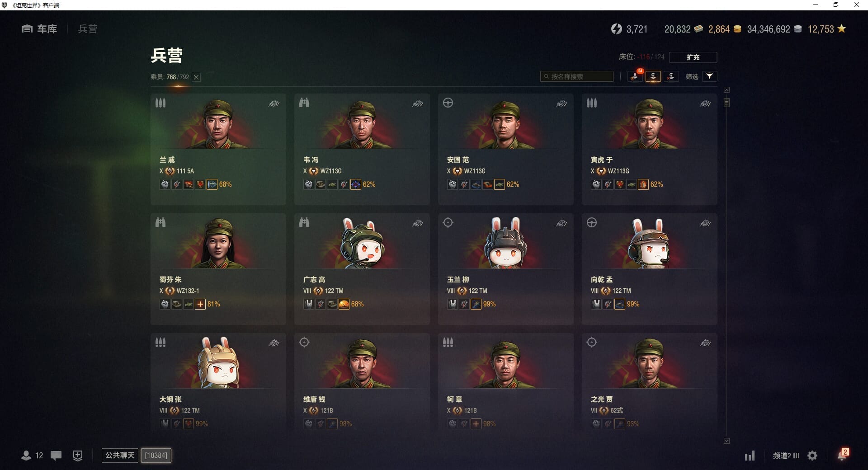Click the 68% perk icon on 广志 高
The image size is (868, 470).
(x=344, y=304)
